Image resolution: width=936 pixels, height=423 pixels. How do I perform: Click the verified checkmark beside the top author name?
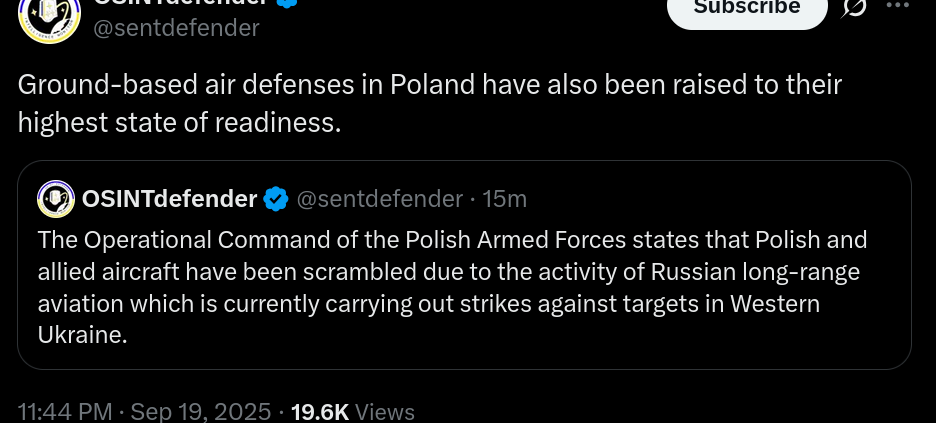pos(288,3)
